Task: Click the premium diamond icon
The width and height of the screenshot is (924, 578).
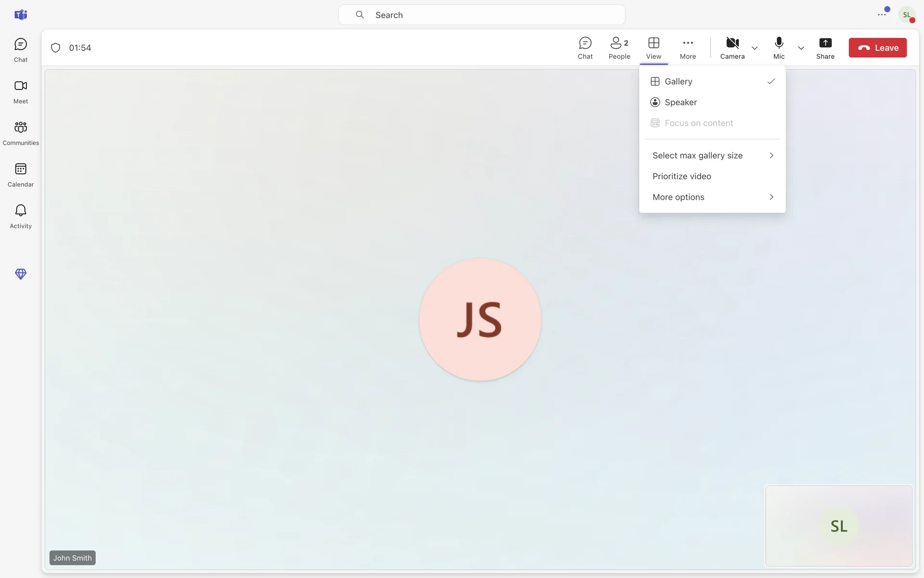Action: pos(20,274)
